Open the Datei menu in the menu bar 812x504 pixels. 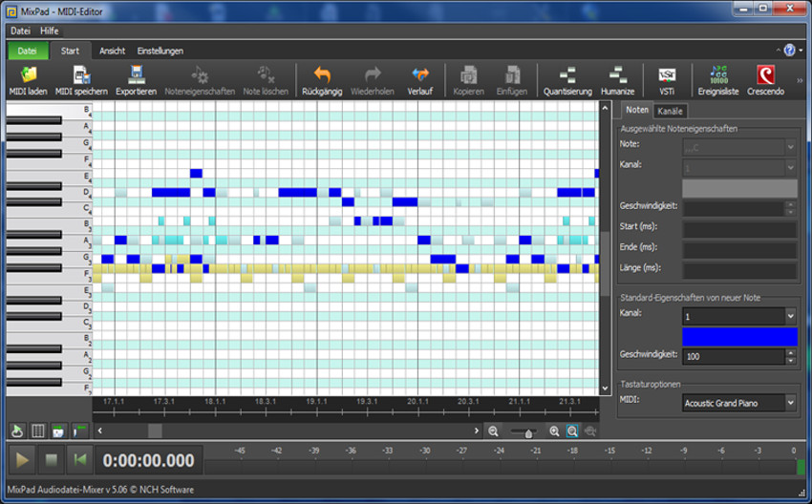[x=20, y=31]
